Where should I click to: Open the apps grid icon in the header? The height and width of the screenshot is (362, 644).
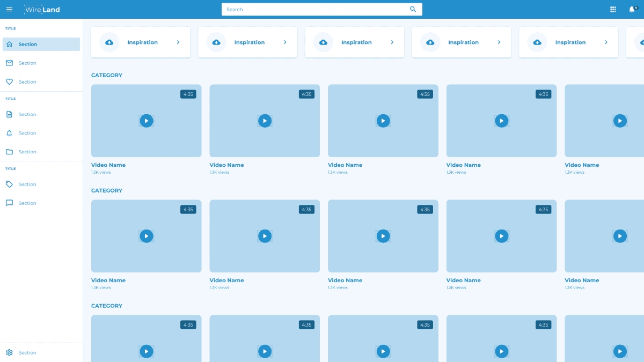pos(613,9)
